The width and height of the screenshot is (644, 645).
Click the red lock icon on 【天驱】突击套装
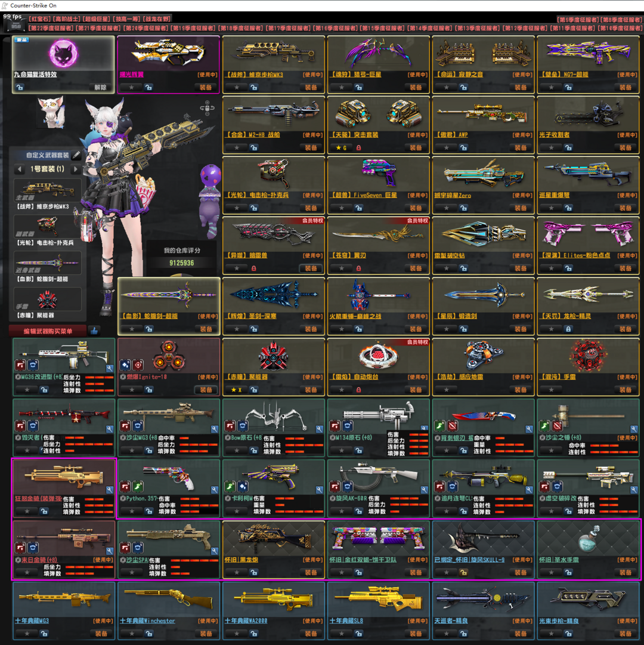(359, 147)
